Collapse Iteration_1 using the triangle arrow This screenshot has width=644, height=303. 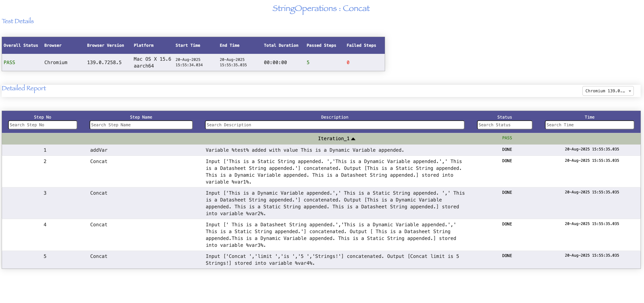click(353, 139)
